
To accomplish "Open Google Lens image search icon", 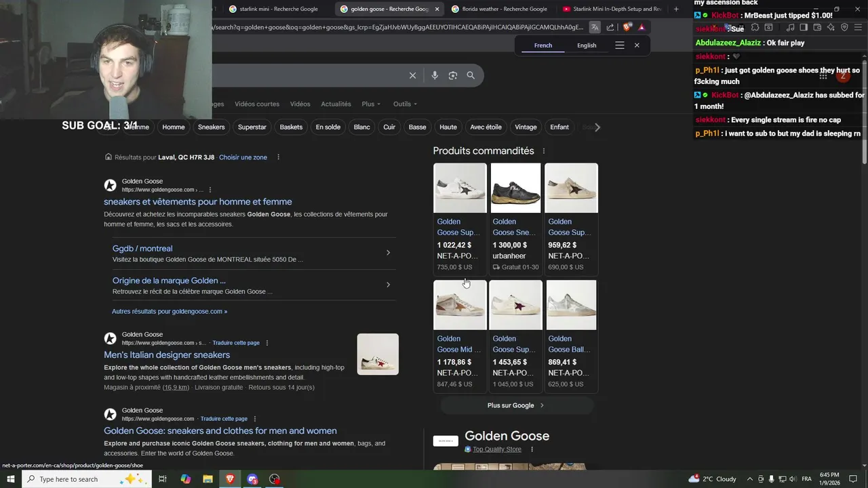I will 453,75.
